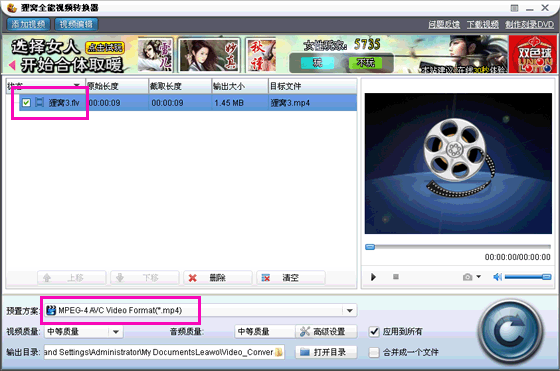Click the 删除 delete button
The width and height of the screenshot is (560, 371).
point(218,278)
